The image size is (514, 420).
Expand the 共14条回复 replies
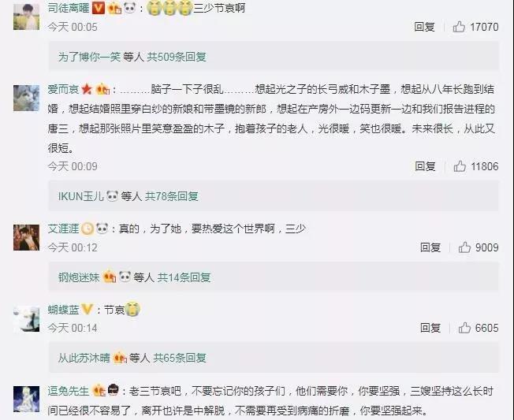click(x=184, y=277)
